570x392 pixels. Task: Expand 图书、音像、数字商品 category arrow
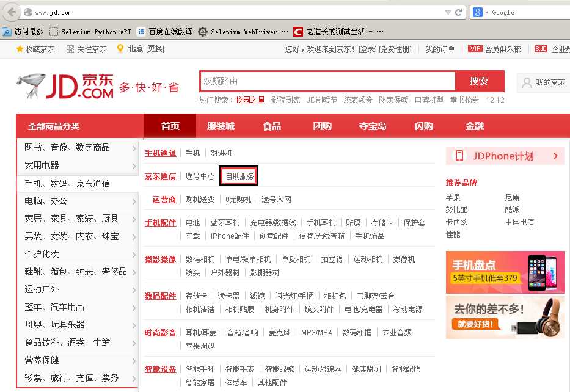tap(134, 148)
